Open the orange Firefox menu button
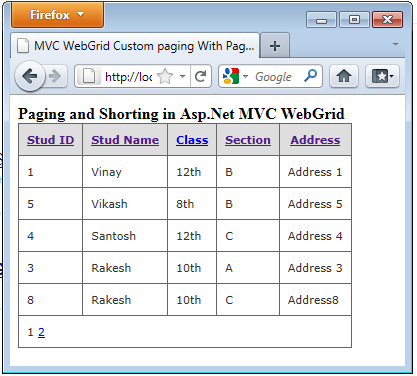Screen dimensions: 417x376 click(57, 15)
